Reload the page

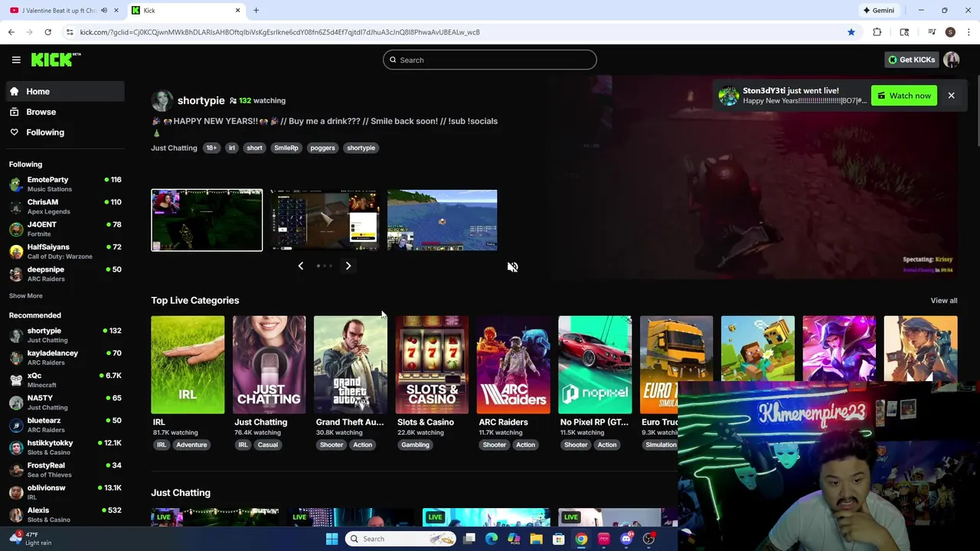[47, 32]
